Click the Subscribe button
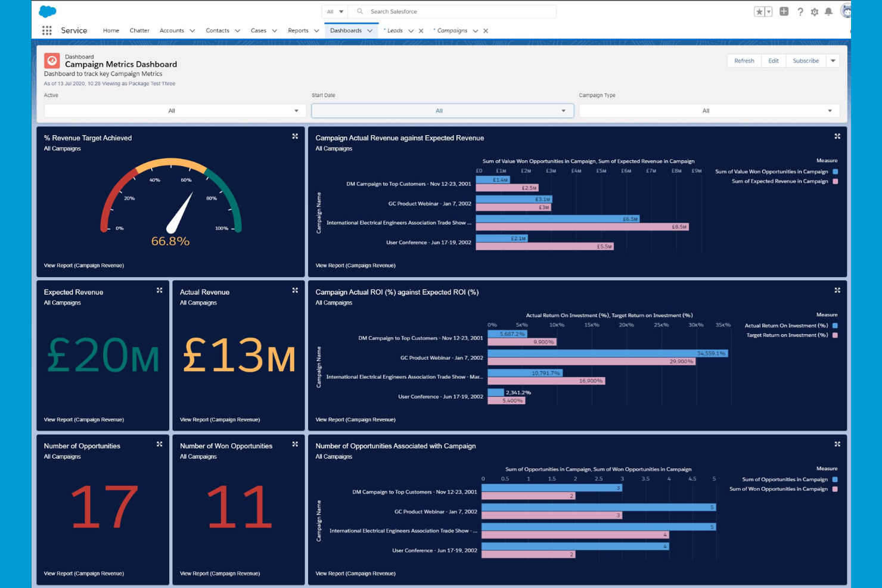The width and height of the screenshot is (882, 588). (806, 61)
